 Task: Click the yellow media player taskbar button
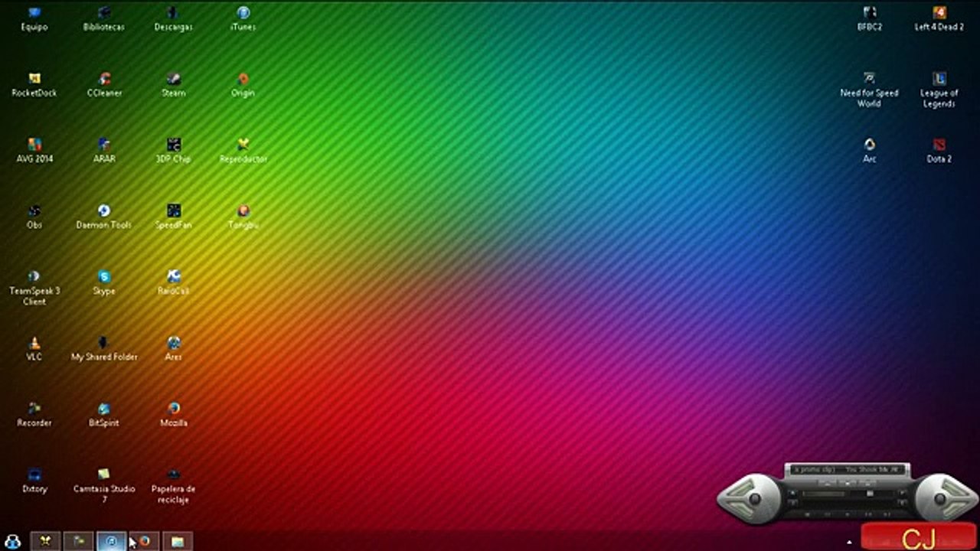click(x=46, y=541)
